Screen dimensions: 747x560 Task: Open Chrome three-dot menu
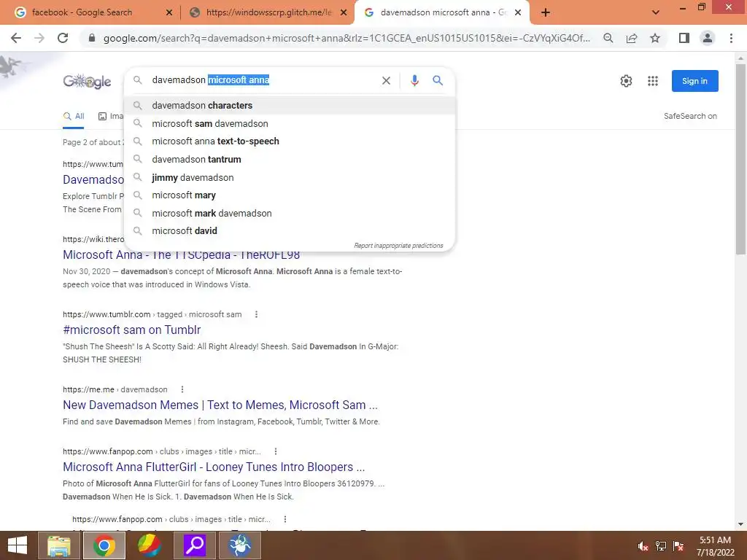coord(731,38)
